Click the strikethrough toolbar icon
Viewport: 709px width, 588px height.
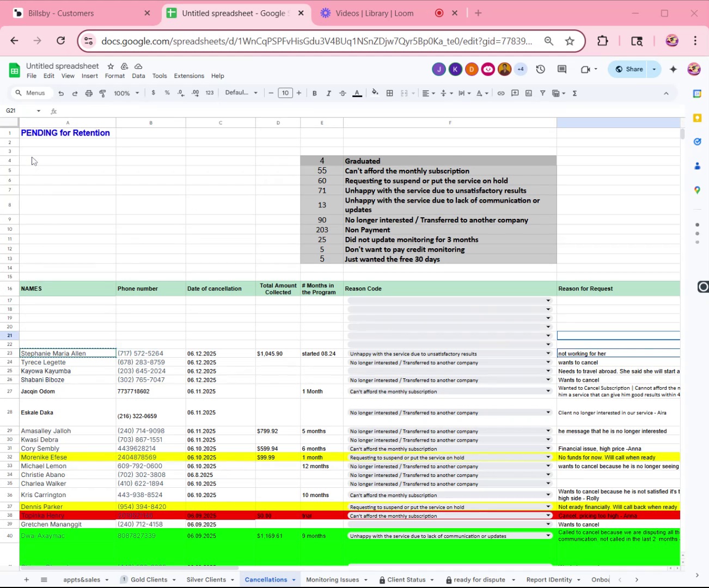pyautogui.click(x=343, y=93)
